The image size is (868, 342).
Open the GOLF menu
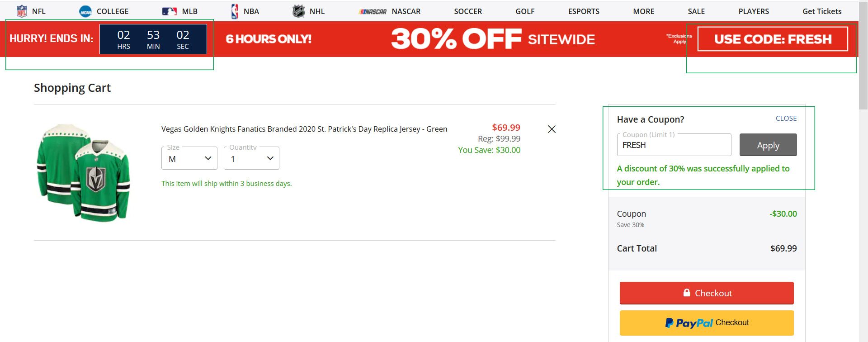coord(525,11)
